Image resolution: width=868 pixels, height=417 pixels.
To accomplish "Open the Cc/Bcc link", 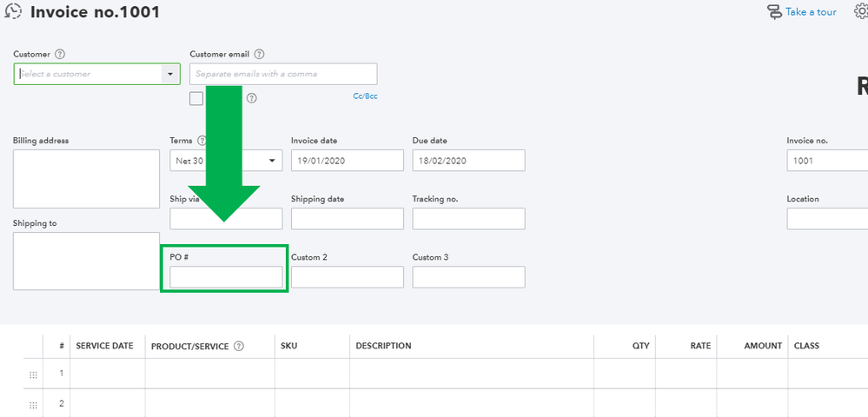I will click(365, 96).
